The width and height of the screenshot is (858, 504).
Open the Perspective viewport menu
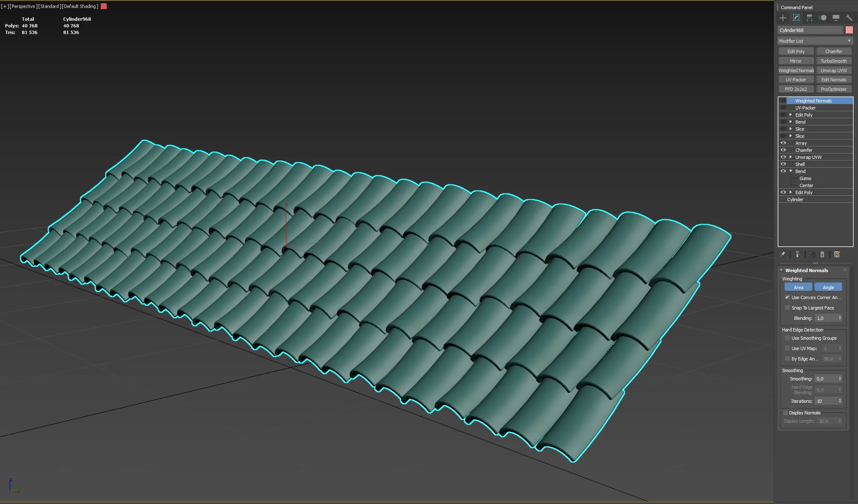pyautogui.click(x=23, y=6)
